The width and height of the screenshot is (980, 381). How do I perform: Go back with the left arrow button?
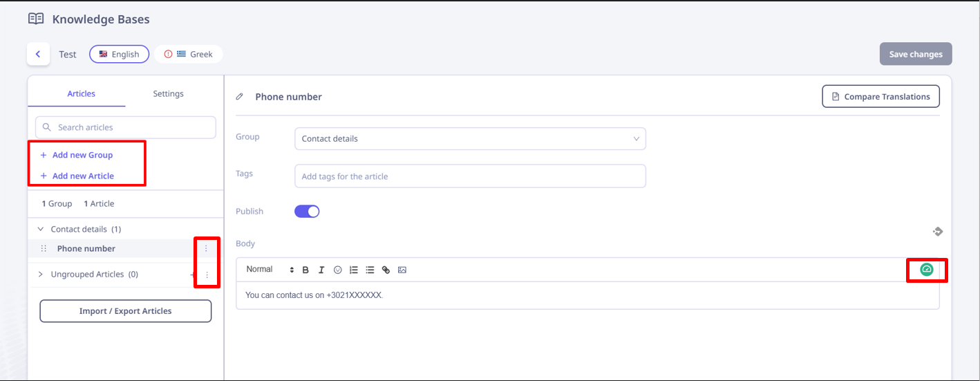coord(38,54)
